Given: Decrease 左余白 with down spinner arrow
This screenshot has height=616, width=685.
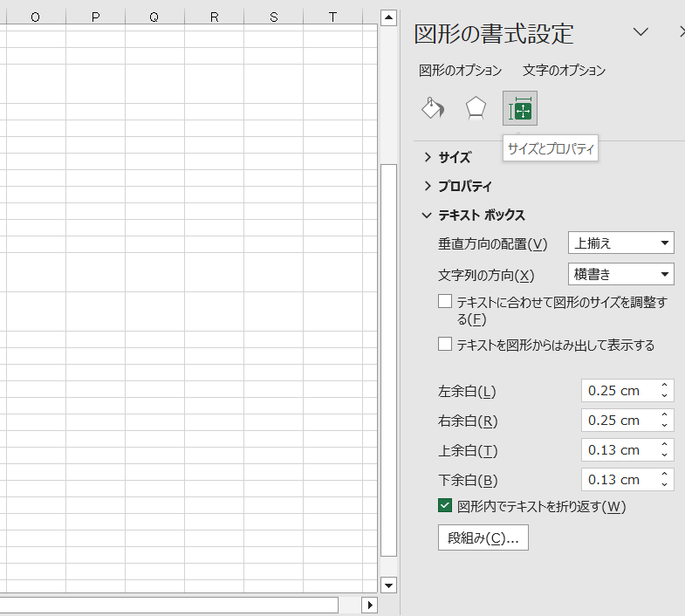Looking at the screenshot, I should click(x=664, y=396).
